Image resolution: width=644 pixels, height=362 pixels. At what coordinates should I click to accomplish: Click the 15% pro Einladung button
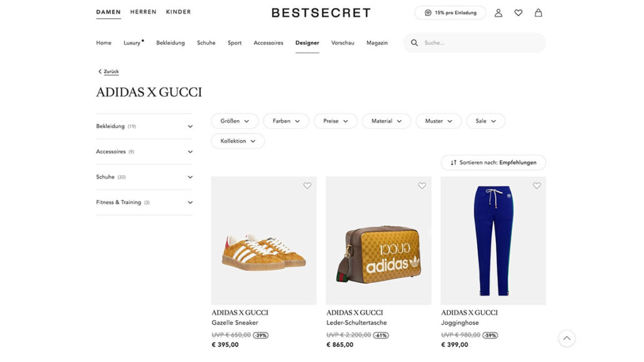click(450, 13)
